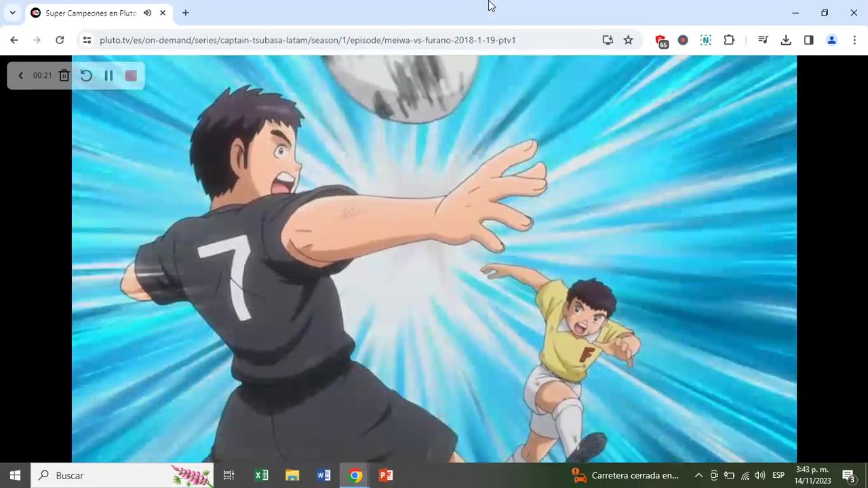The height and width of the screenshot is (488, 868).
Task: Collapse the recorder overlay with the left chevron
Action: point(20,75)
